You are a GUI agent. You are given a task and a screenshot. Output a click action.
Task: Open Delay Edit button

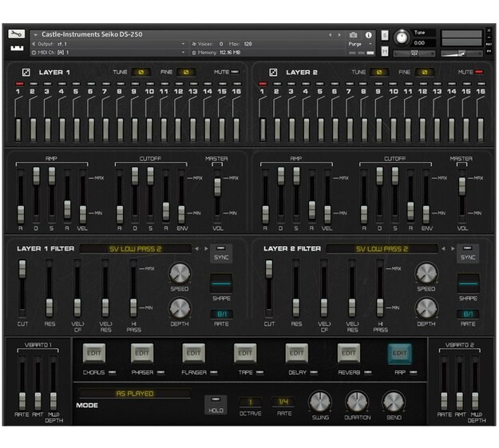click(x=296, y=353)
